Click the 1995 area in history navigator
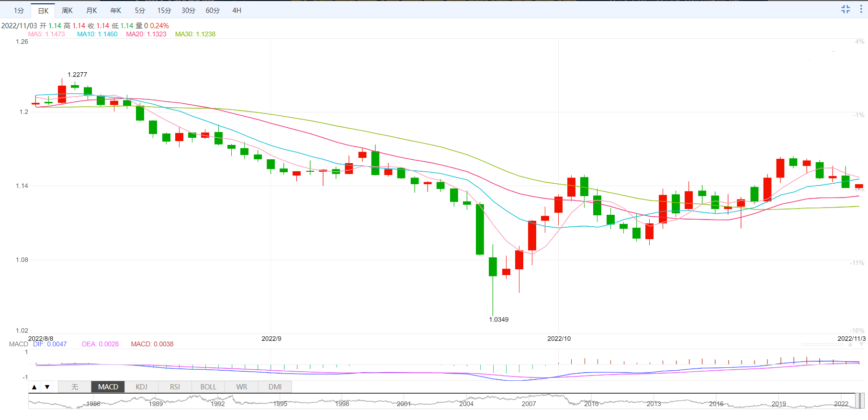Viewport: 868px width, 420px height. (280, 404)
